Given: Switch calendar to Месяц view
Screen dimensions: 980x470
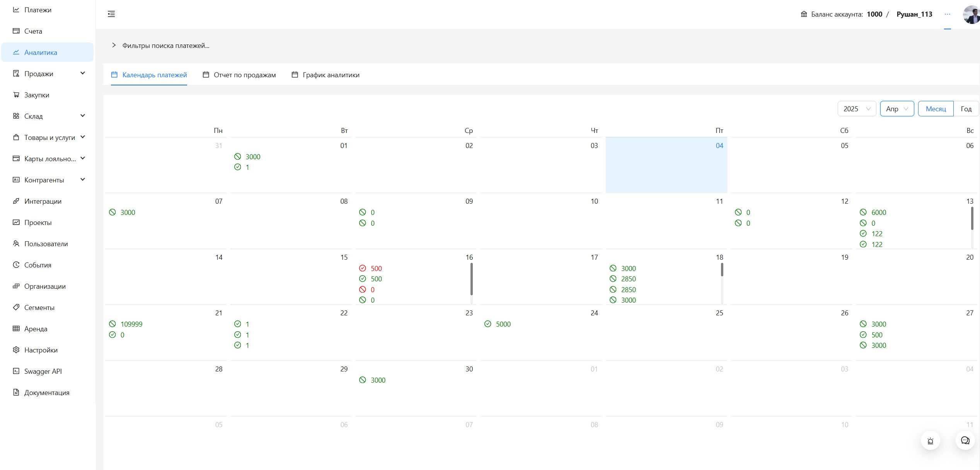Looking at the screenshot, I should point(936,109).
